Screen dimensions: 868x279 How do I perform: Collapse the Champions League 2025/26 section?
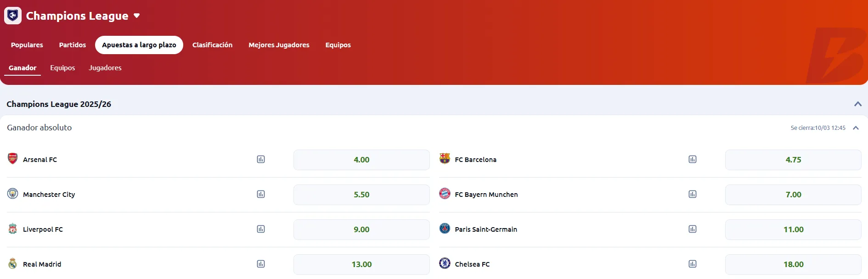(857, 104)
